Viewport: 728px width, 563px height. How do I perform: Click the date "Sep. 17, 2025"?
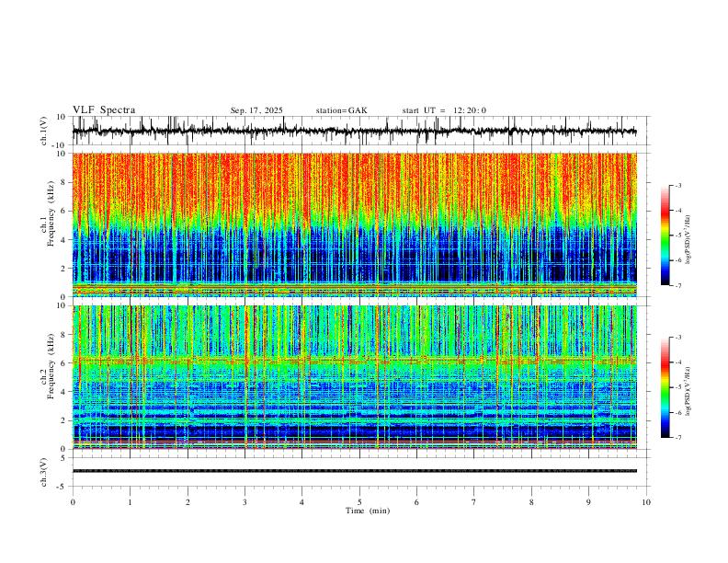point(256,110)
